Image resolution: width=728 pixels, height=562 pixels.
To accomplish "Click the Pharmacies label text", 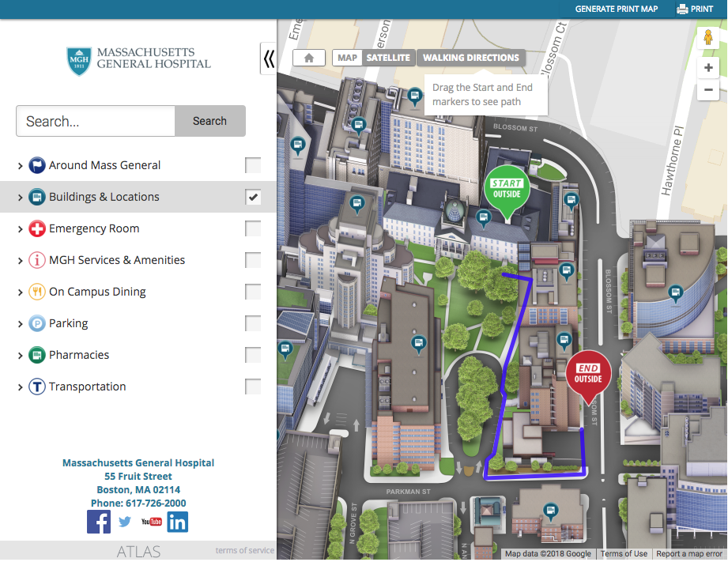I will click(x=79, y=355).
